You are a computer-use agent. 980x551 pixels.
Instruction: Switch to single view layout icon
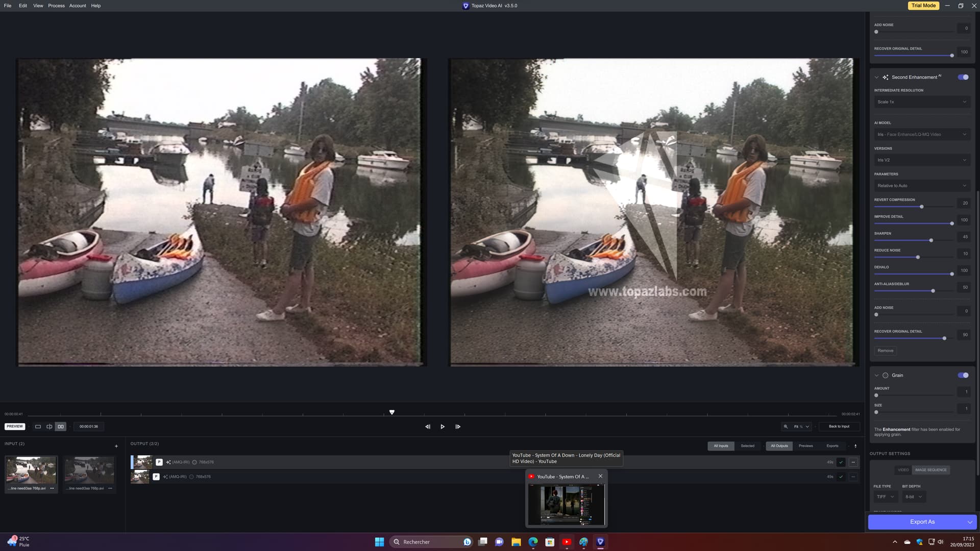(x=38, y=427)
